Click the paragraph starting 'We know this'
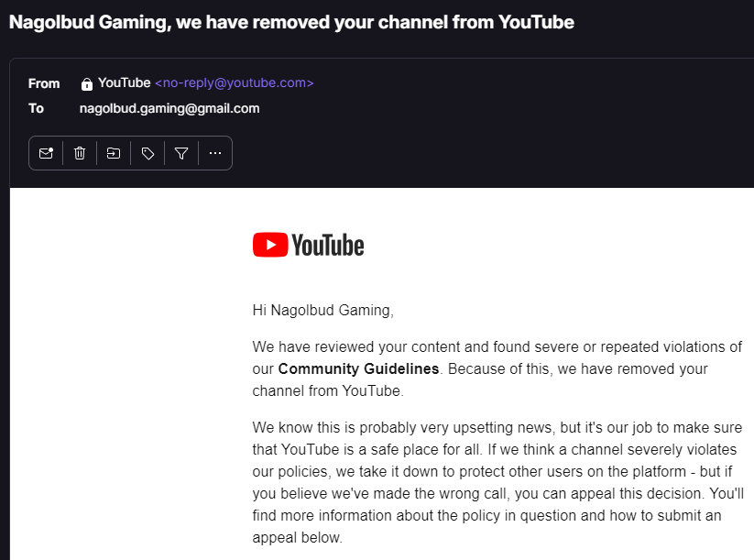Image resolution: width=754 pixels, height=560 pixels. point(497,482)
